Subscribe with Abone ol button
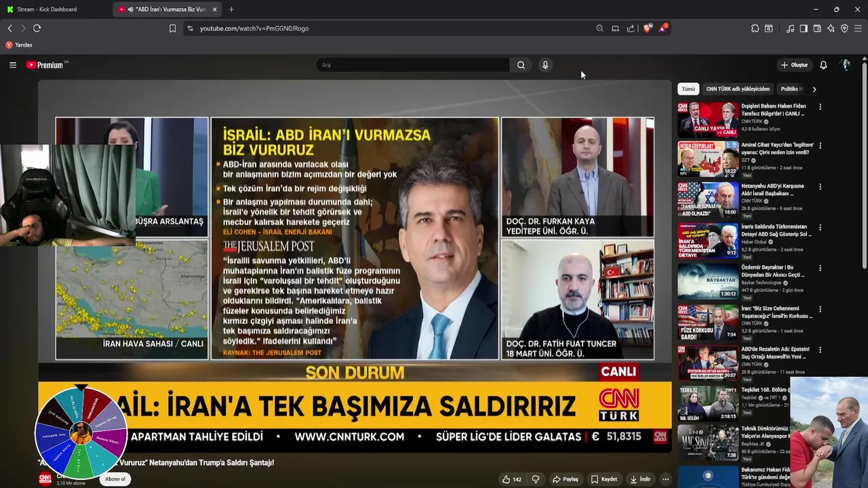The height and width of the screenshot is (488, 868). (115, 479)
